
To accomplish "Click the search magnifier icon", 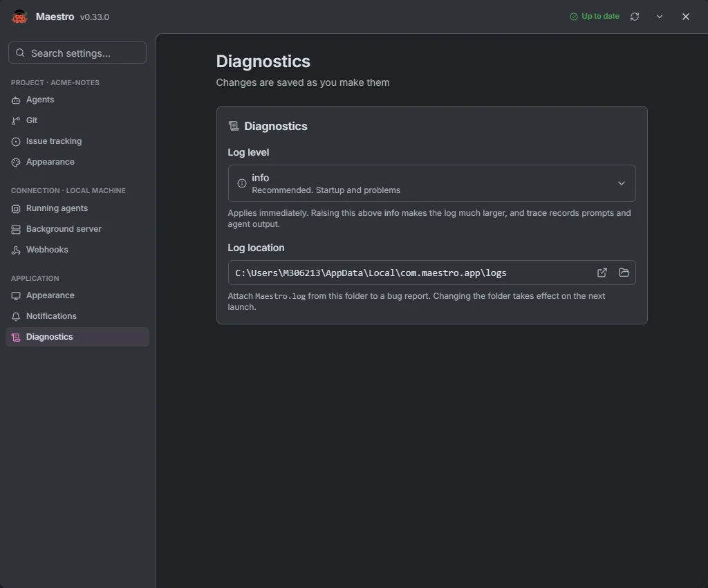I will pos(20,53).
